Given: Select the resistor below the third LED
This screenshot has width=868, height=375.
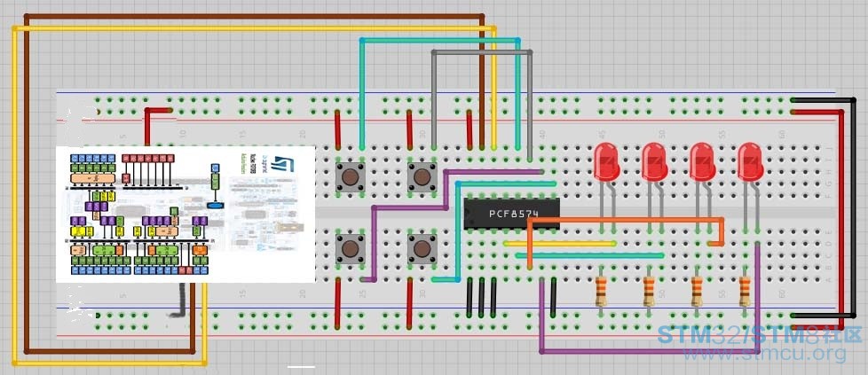Looking at the screenshot, I should click(x=697, y=292).
